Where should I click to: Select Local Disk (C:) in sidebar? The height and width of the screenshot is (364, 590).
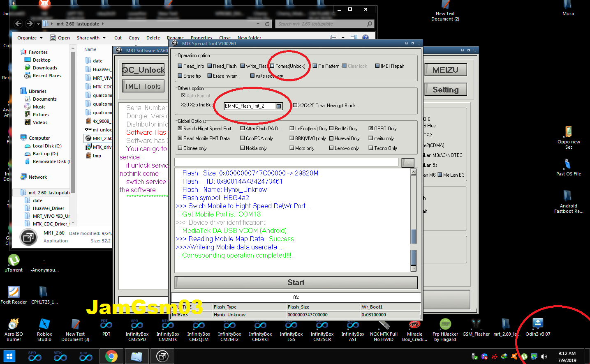click(47, 146)
